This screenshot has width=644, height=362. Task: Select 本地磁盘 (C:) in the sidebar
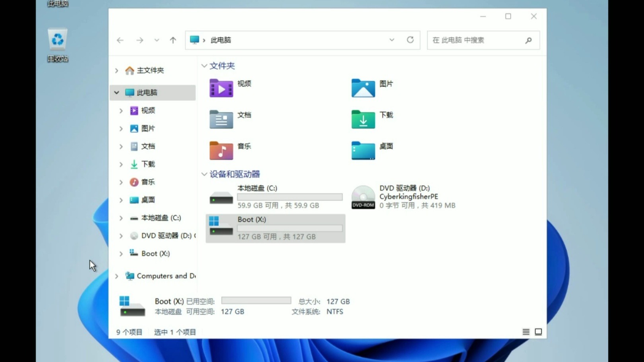[155, 218]
